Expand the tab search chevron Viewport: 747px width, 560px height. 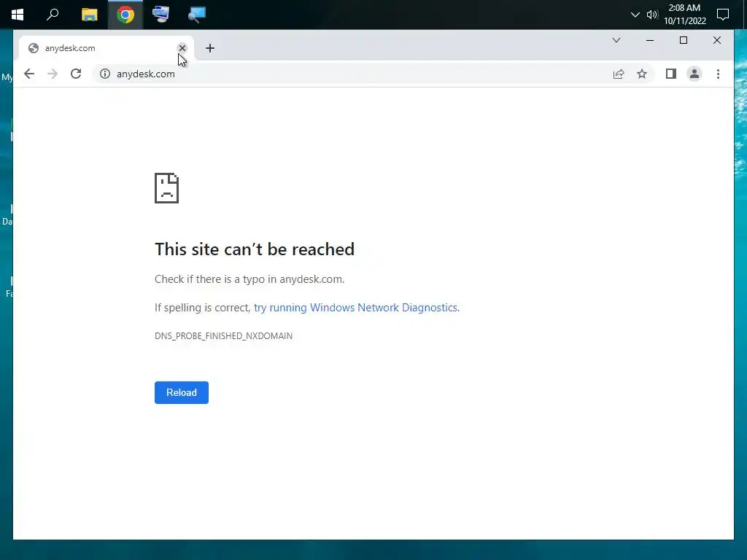pos(616,40)
